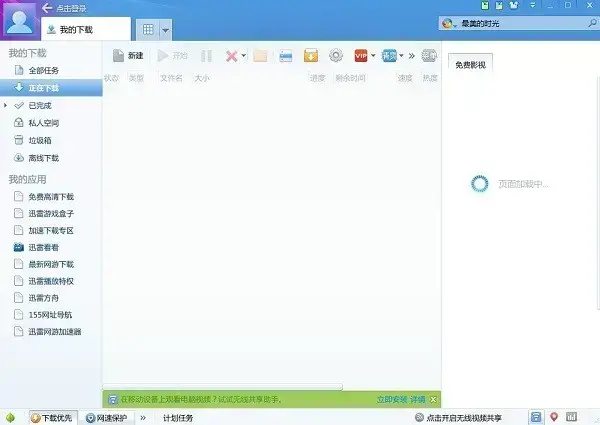Click the grid view icon beside 我的下载 tab
The width and height of the screenshot is (600, 425).
[x=148, y=29]
